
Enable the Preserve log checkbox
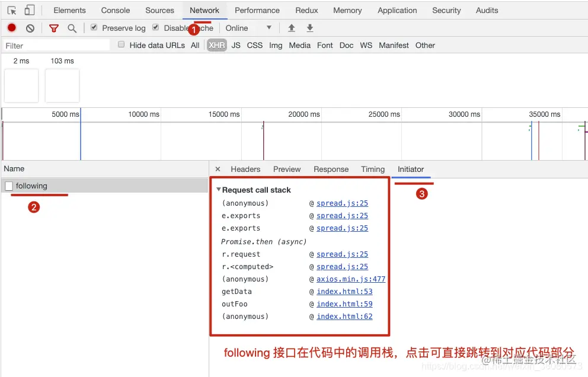click(x=93, y=27)
